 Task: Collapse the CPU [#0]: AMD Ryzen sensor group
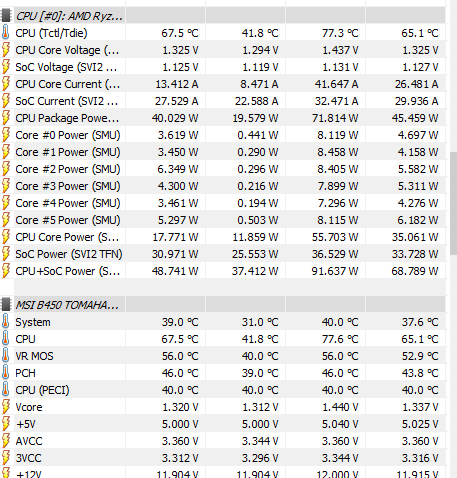click(69, 16)
